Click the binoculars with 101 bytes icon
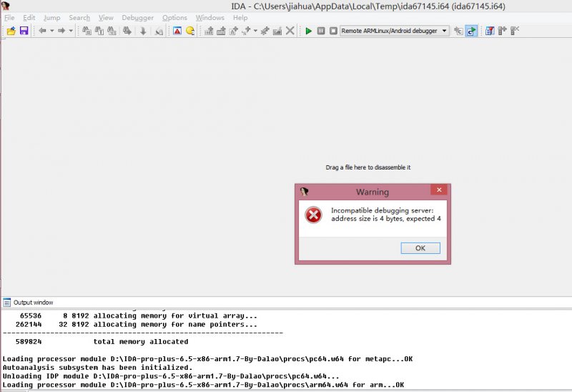The width and height of the screenshot is (572, 392). point(112,31)
